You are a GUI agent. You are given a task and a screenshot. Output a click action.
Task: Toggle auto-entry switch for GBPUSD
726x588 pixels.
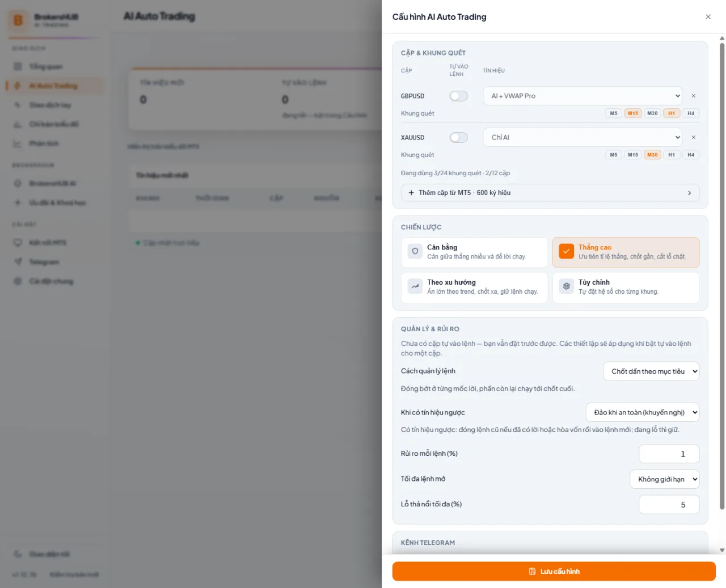point(459,96)
